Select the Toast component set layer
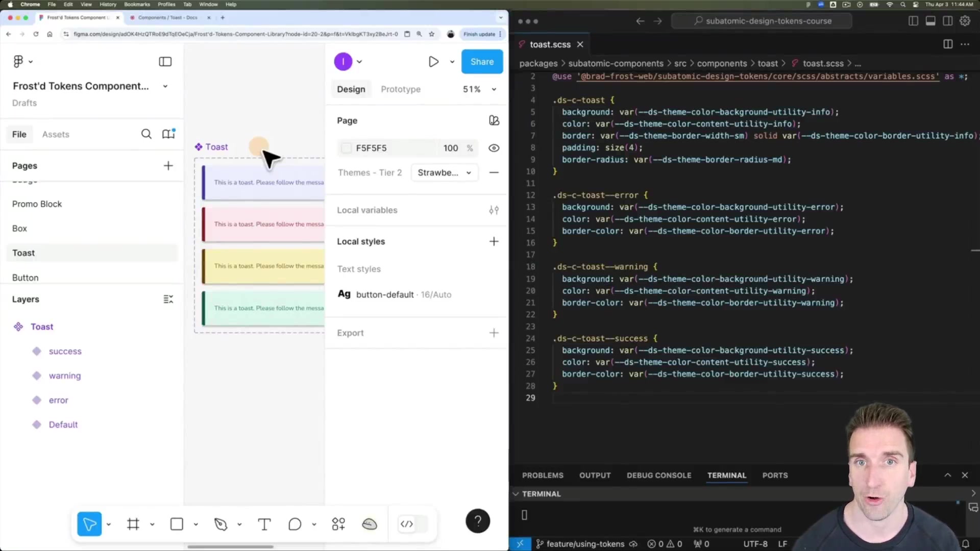The image size is (980, 551). click(x=42, y=327)
